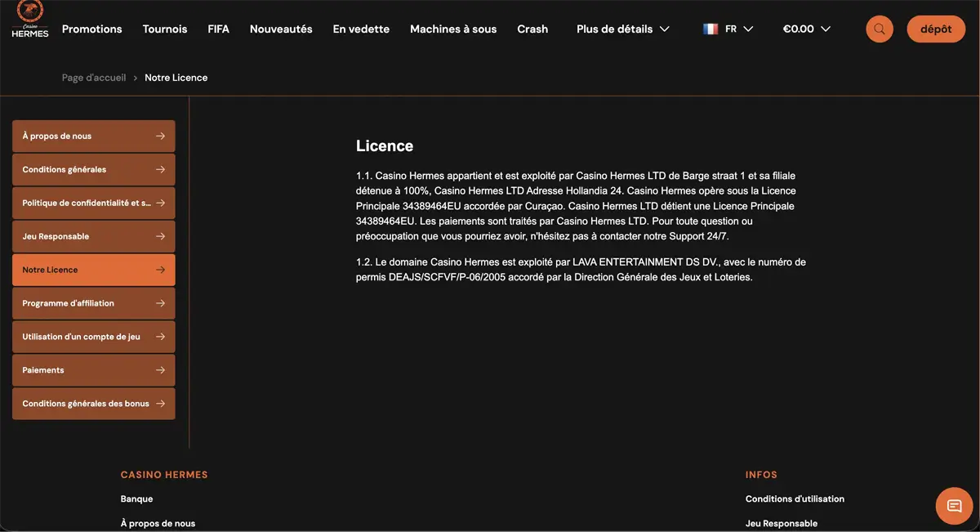
Task: Click footer Banque link
Action: tap(136, 498)
